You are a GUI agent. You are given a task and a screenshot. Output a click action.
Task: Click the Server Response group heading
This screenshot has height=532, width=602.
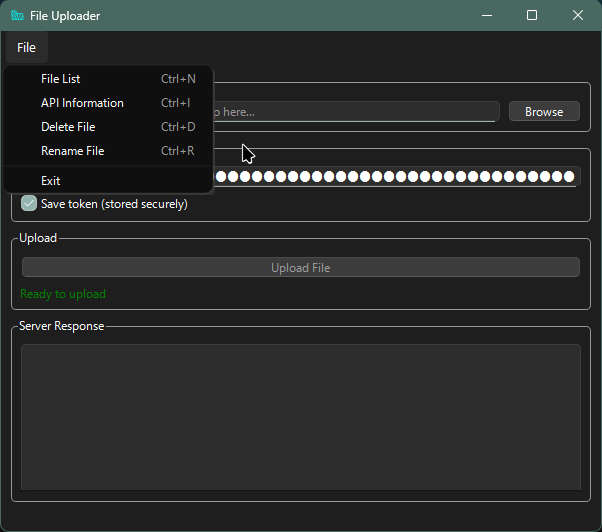pos(61,326)
